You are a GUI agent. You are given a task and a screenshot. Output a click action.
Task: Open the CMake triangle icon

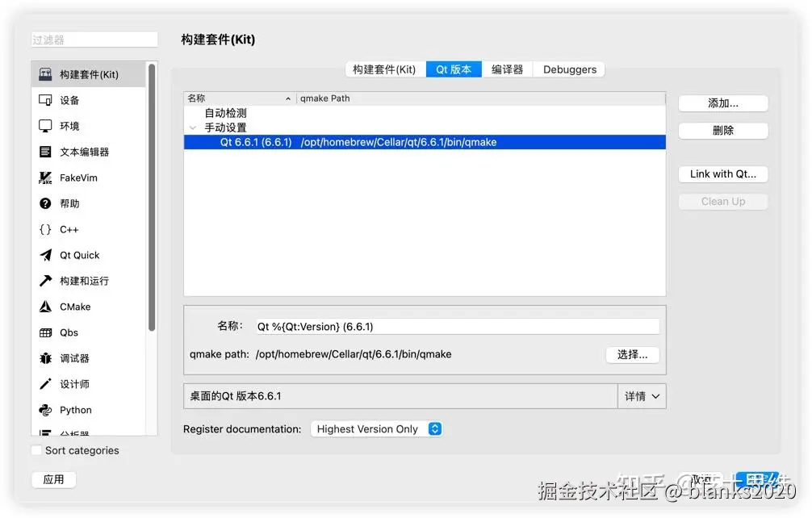coord(45,307)
